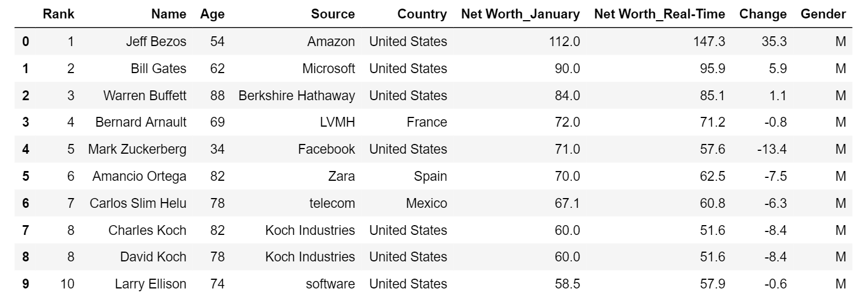Viewport: 868px width, 304px height.
Task: Click the Bill Gates name cell
Action: 158,69
